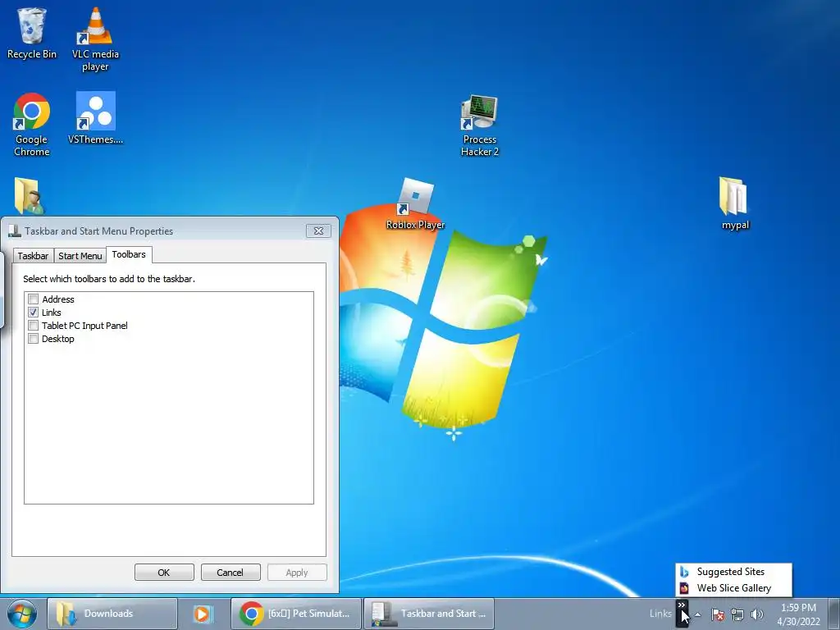840x630 pixels.
Task: Click the Cancel button
Action: point(231,572)
